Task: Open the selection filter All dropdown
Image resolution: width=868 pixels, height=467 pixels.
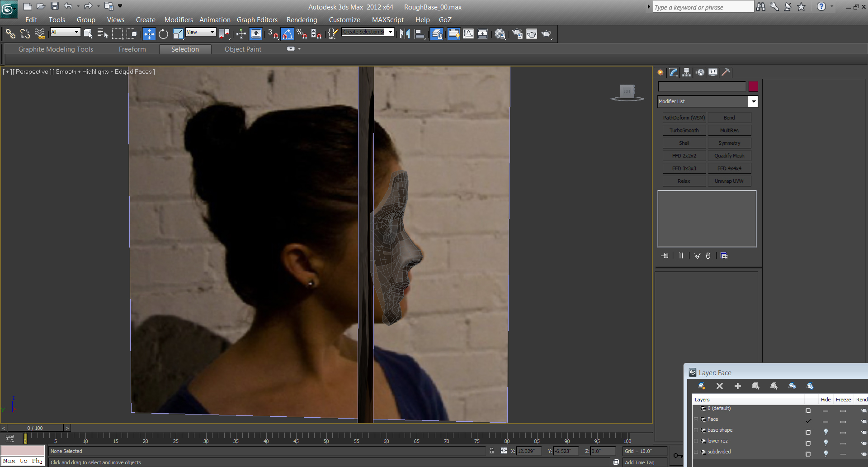Action: [65, 32]
